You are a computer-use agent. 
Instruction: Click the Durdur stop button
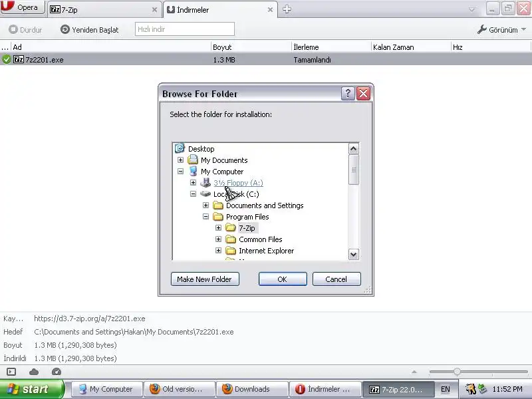[x=25, y=29]
